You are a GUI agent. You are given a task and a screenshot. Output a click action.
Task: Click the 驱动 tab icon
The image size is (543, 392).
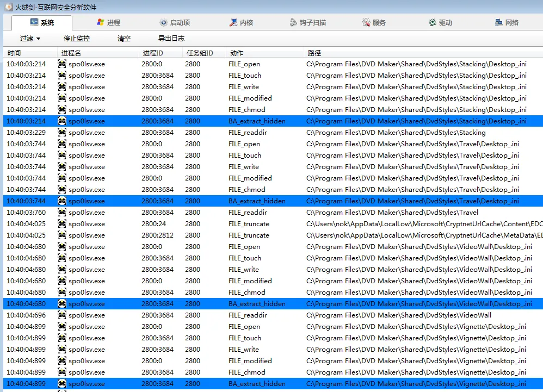pos(432,22)
